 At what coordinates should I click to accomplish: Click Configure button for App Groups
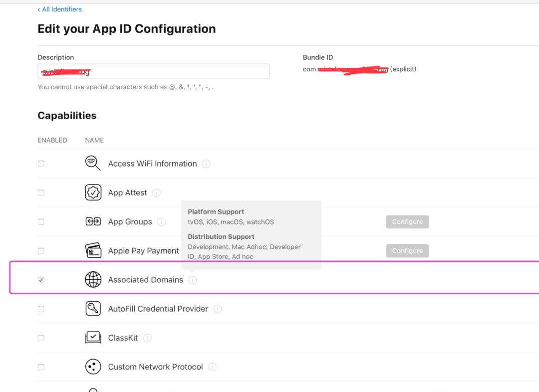(x=407, y=222)
